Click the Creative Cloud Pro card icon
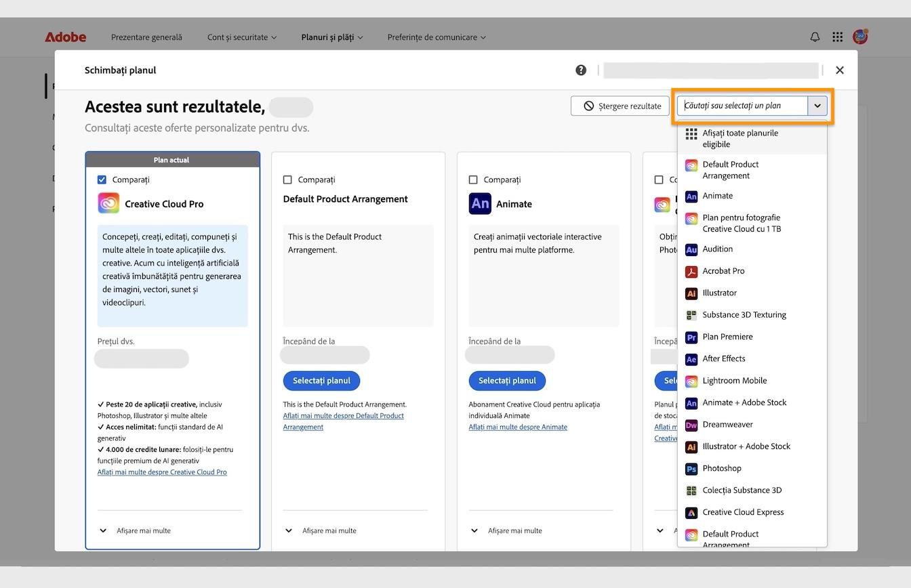 [108, 203]
